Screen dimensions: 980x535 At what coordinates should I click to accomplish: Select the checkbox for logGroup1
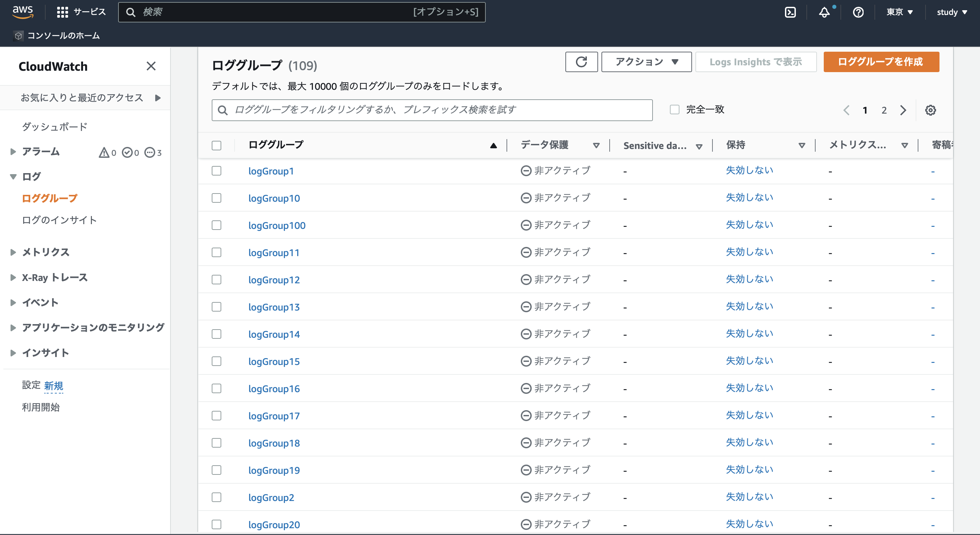pyautogui.click(x=216, y=171)
